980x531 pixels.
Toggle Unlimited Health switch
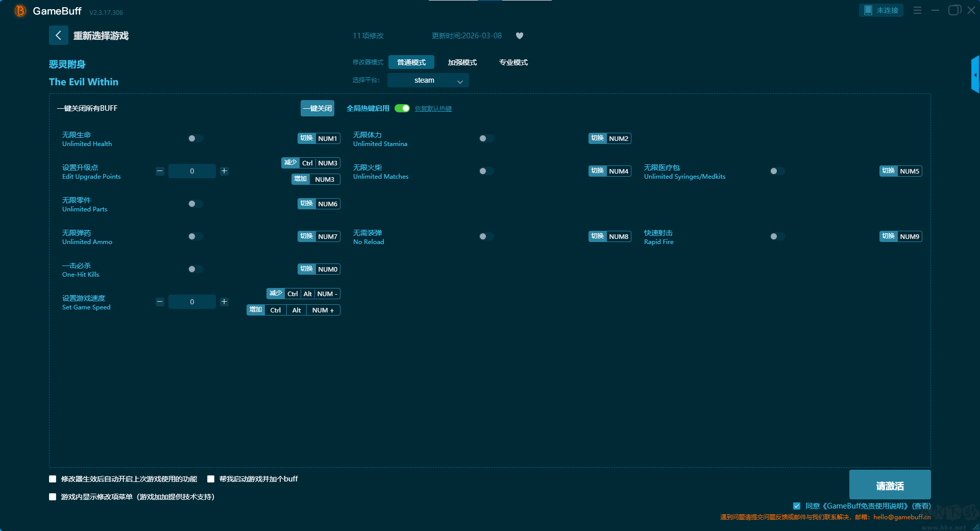(195, 138)
